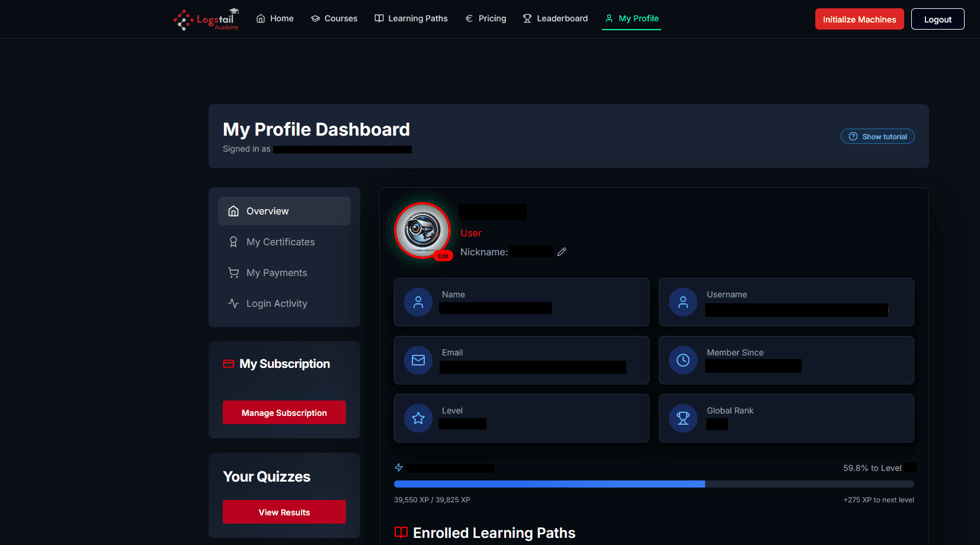View the Leaderboard page
980x545 pixels.
pyautogui.click(x=555, y=18)
